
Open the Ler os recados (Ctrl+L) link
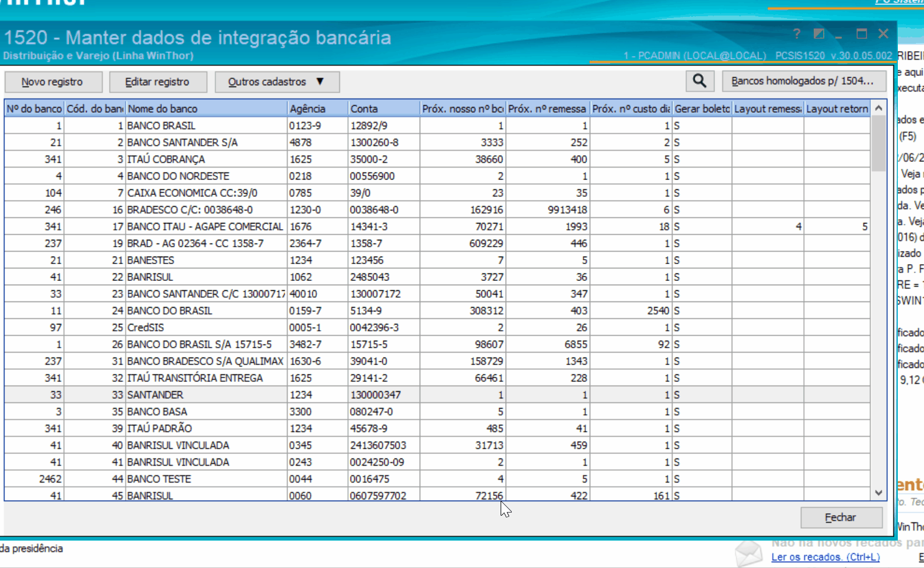[x=826, y=557]
